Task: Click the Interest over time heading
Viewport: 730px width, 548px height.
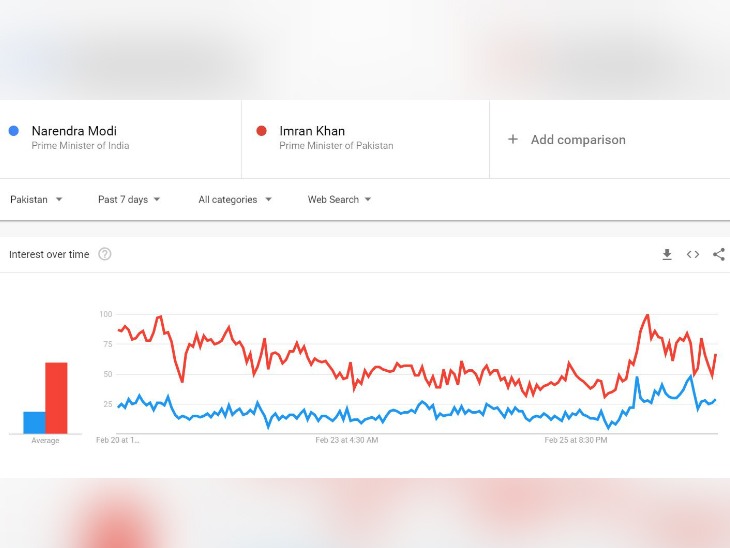Action: [x=49, y=254]
